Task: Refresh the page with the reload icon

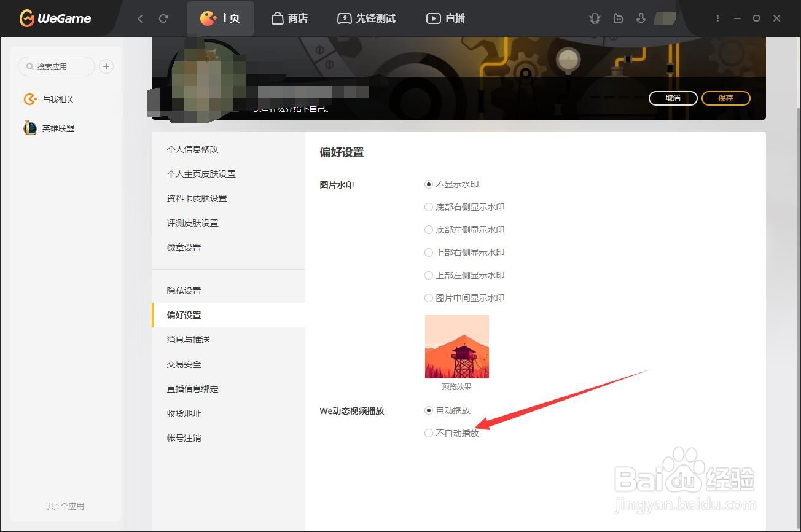Action: (163, 18)
